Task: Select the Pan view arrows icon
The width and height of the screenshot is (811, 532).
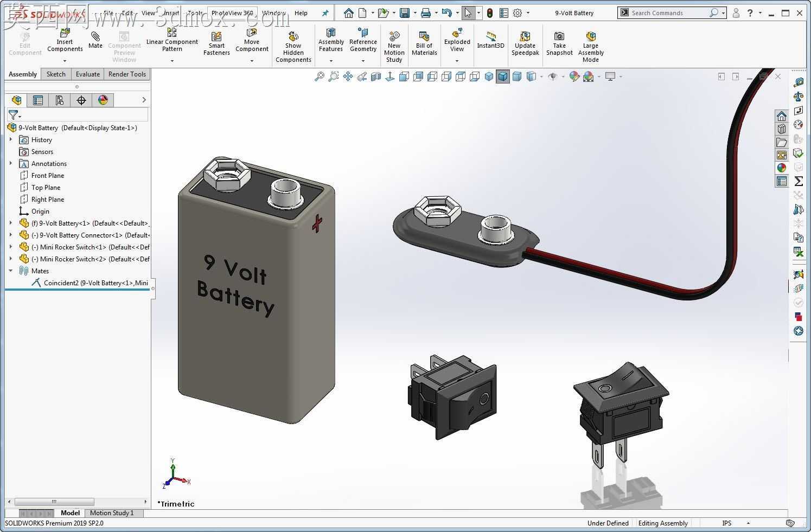Action: click(x=348, y=76)
